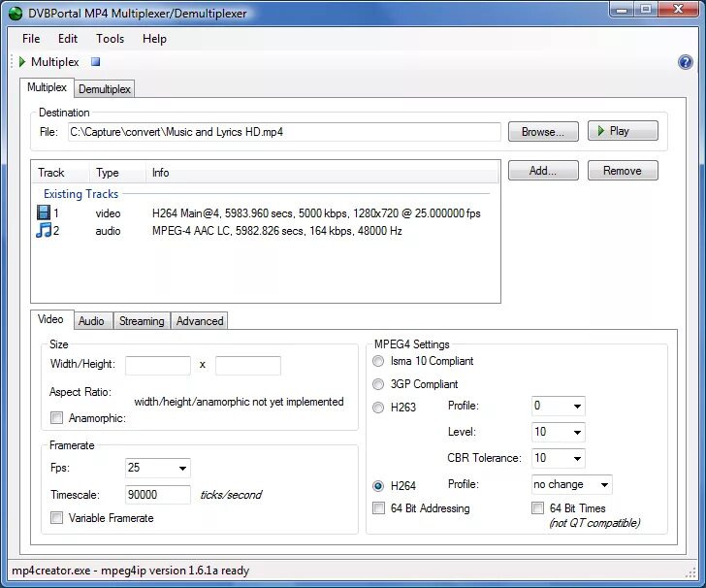Click the Timescale 90000 field
Viewport: 706px width, 588px height.
[157, 494]
